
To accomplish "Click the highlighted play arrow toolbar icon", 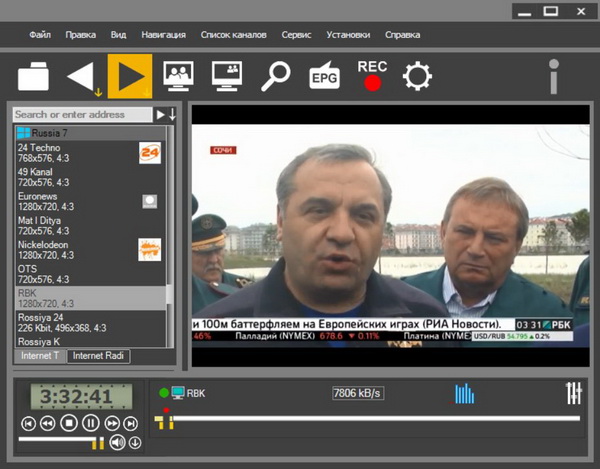I will 129,76.
